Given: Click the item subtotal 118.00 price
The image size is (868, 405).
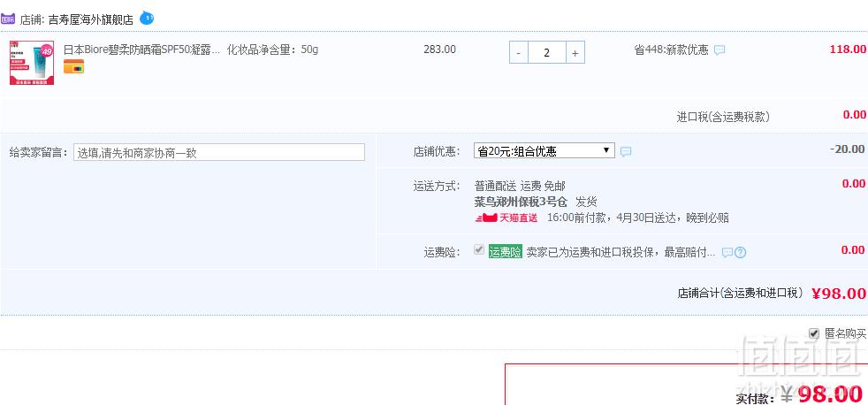Looking at the screenshot, I should (848, 50).
